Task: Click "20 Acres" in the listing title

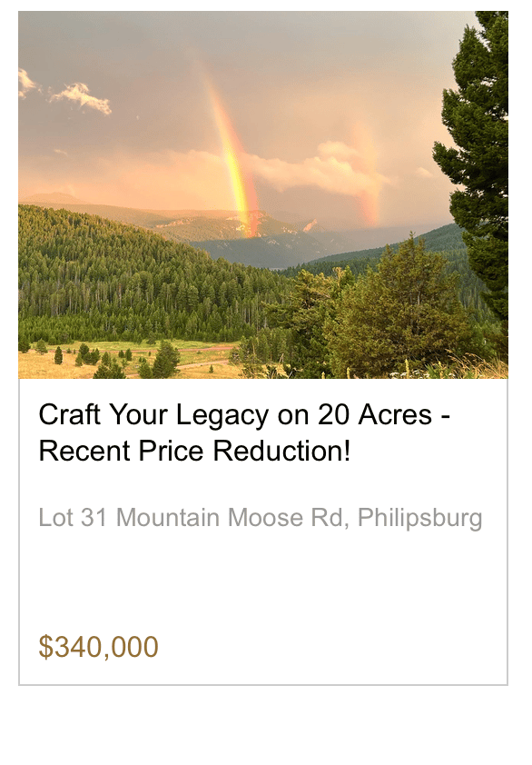Action: 375,415
